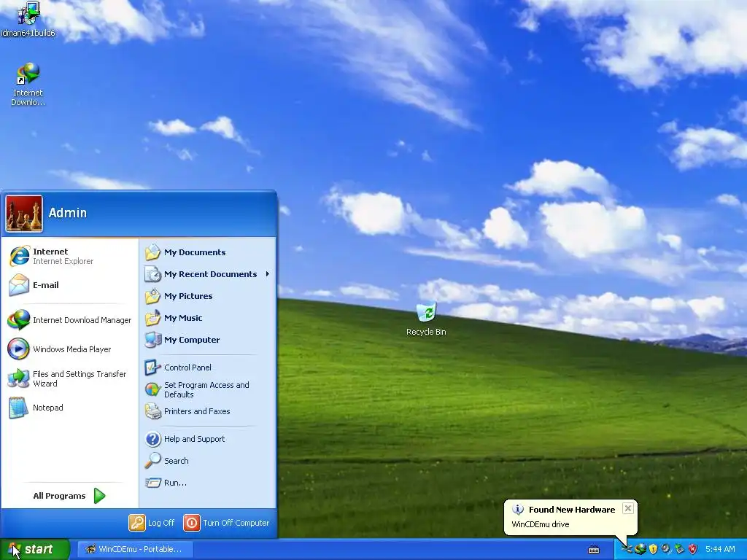
Task: Open Search from the Start menu
Action: (x=207, y=461)
